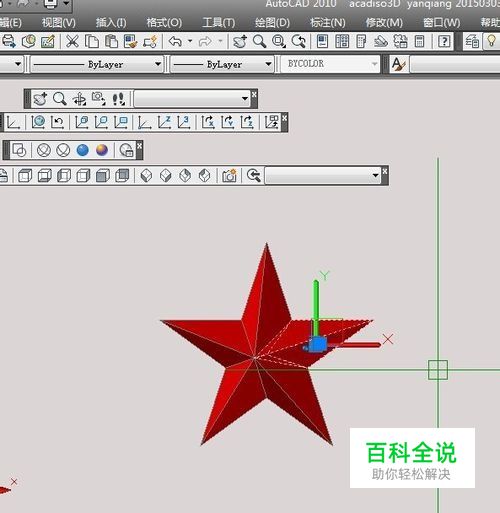Click the Zoom Window icon
Viewport: 500px width, 513px height.
click(279, 41)
